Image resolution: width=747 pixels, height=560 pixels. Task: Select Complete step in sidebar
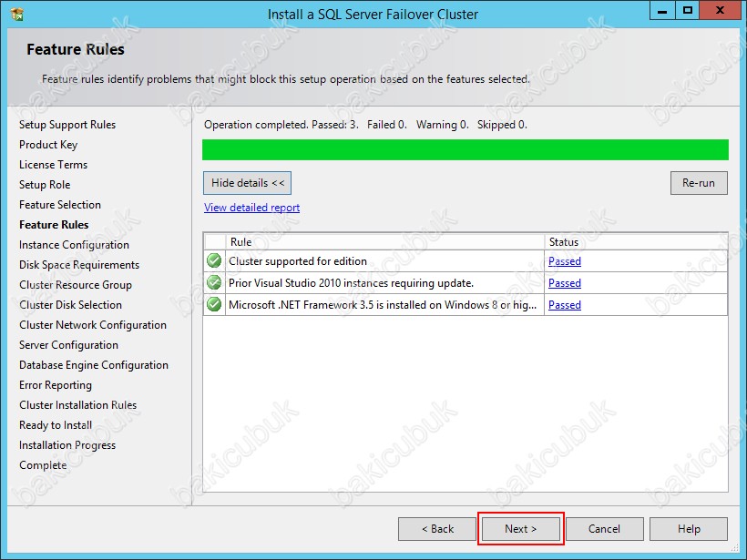click(x=43, y=464)
